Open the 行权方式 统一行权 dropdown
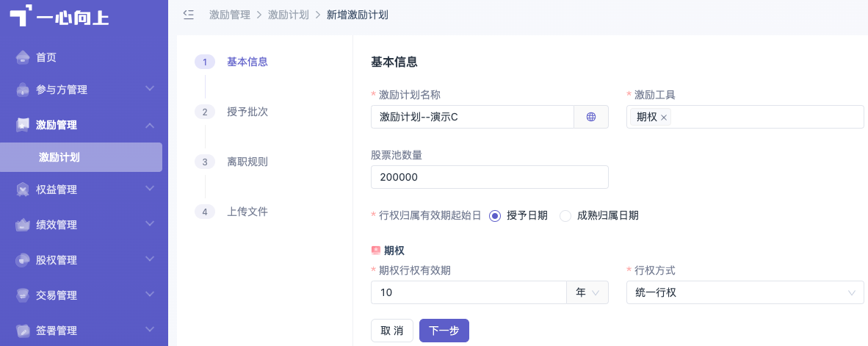 pos(745,292)
